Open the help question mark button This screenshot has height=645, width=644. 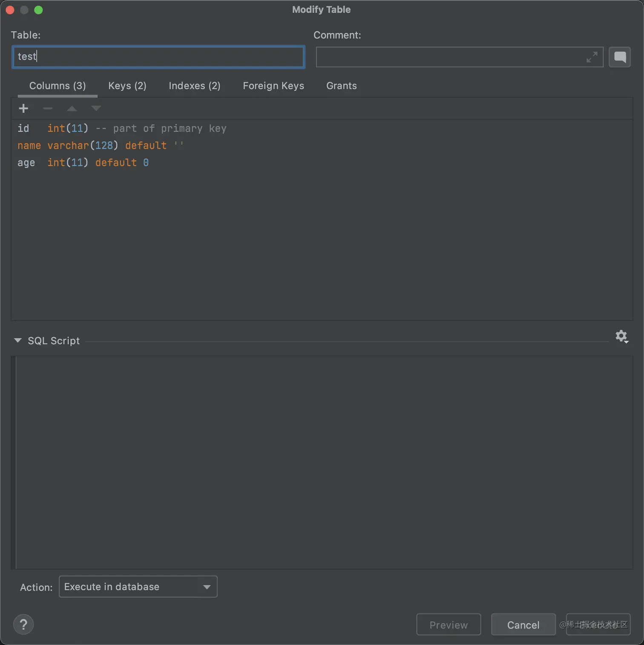click(x=23, y=625)
